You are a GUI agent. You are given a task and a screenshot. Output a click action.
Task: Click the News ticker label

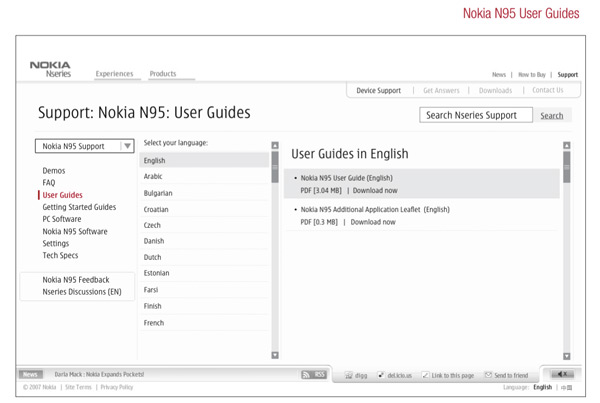point(31,374)
